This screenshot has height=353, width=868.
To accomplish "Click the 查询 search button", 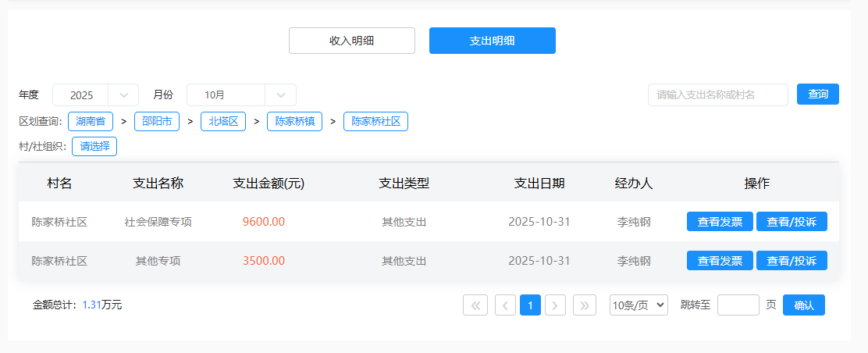I will [x=817, y=94].
